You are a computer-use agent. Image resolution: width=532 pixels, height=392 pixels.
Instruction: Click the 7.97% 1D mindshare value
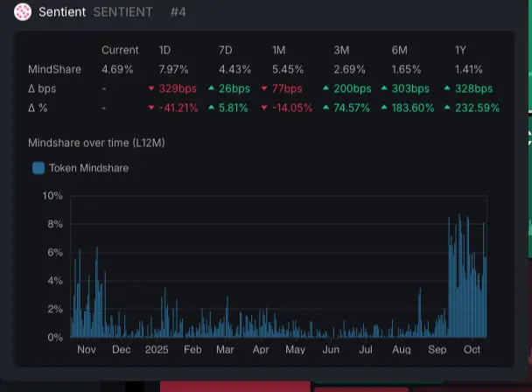coord(173,70)
